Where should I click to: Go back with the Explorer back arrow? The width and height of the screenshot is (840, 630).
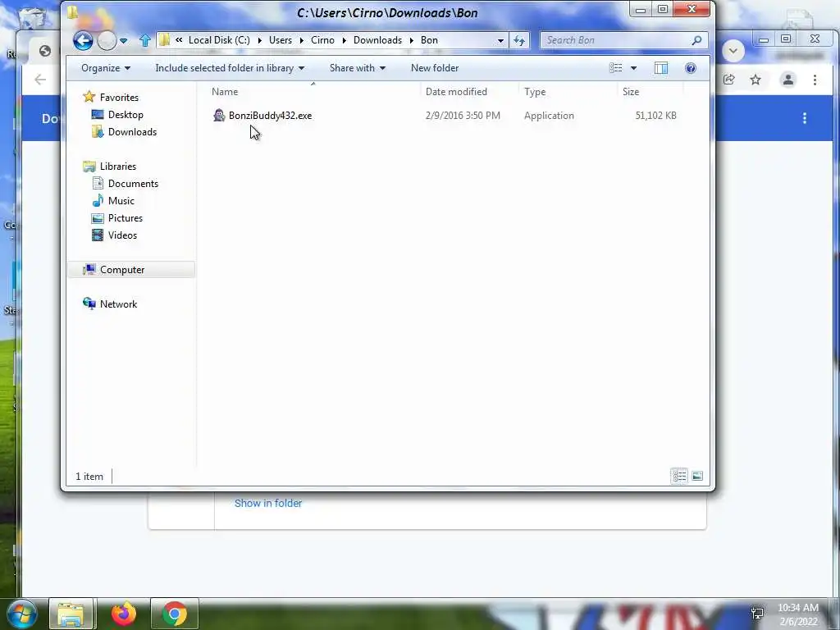[83, 41]
